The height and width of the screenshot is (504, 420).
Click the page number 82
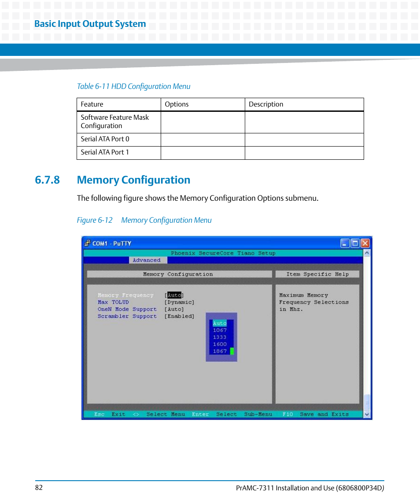[x=39, y=488]
